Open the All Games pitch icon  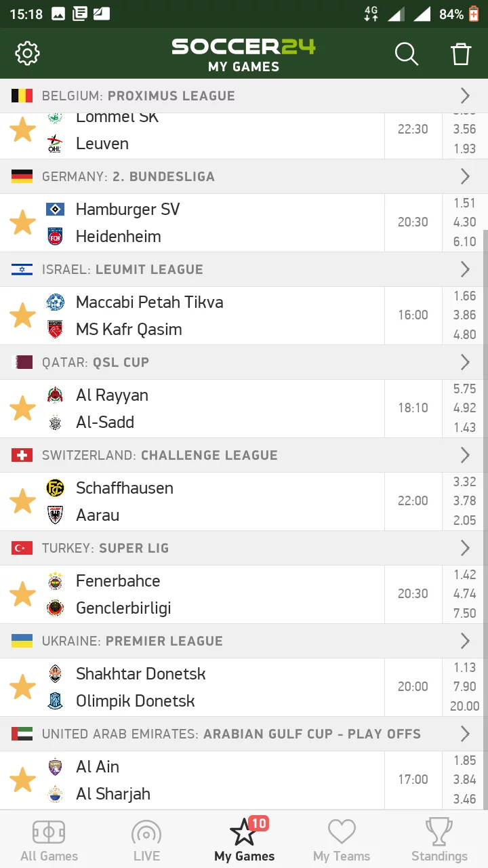coord(49,831)
